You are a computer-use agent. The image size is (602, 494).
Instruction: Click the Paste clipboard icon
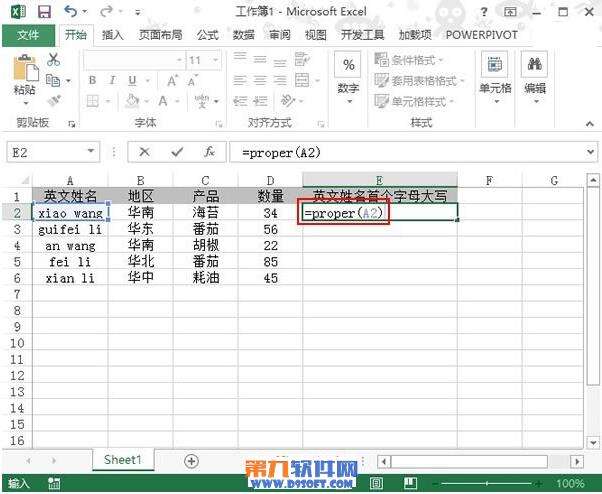tap(25, 70)
